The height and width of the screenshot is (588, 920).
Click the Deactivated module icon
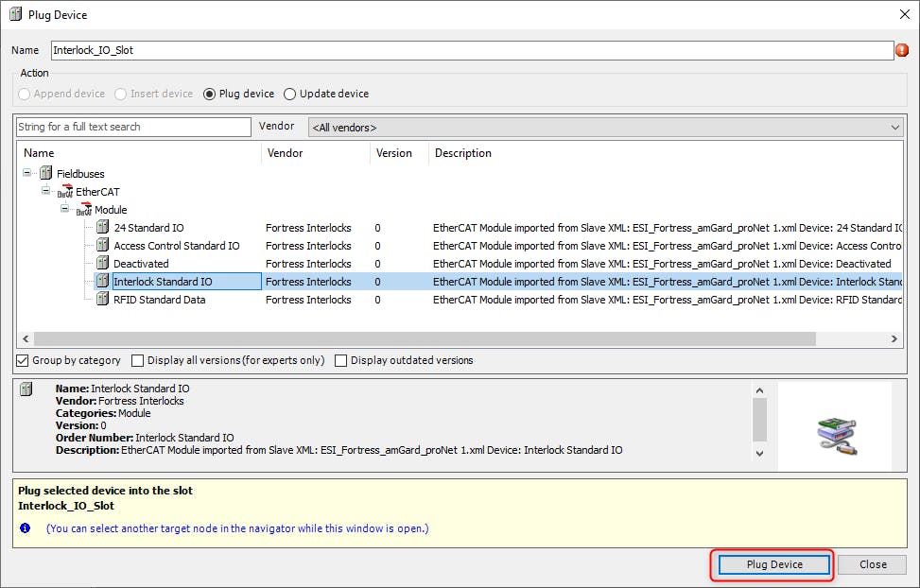103,263
